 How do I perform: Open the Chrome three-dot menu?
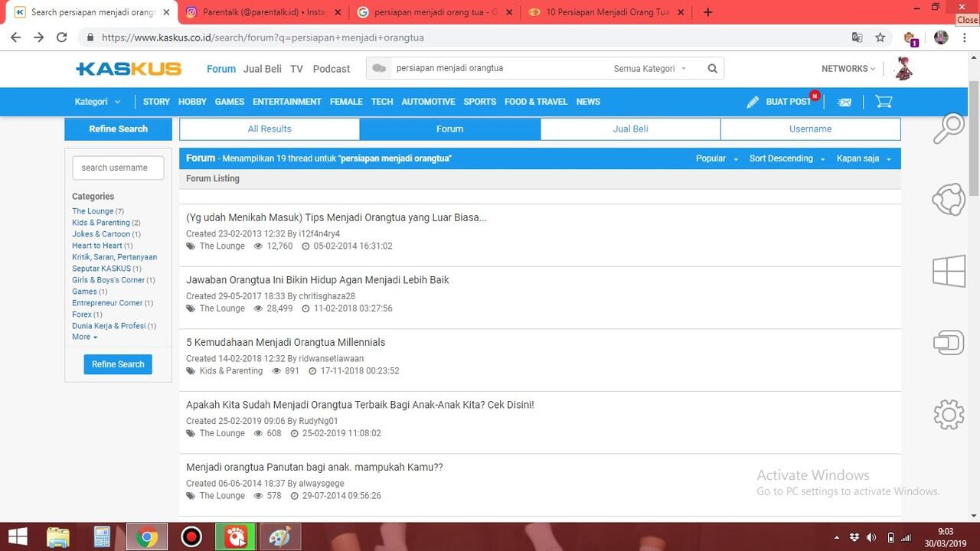click(965, 37)
